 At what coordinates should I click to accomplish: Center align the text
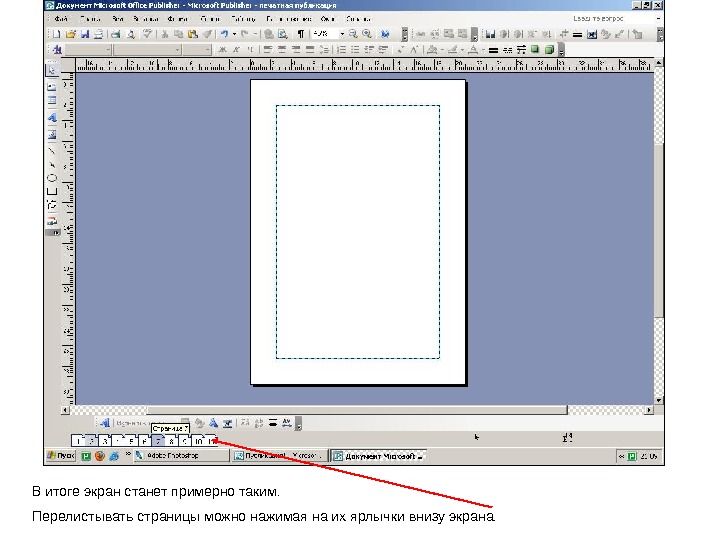coord(282,50)
